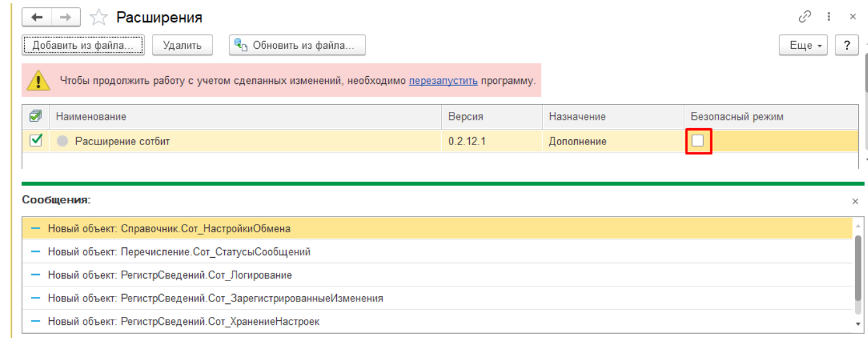Click the dash icon beside Сот_ХранениеНастроек
This screenshot has width=868, height=343.
pos(36,322)
